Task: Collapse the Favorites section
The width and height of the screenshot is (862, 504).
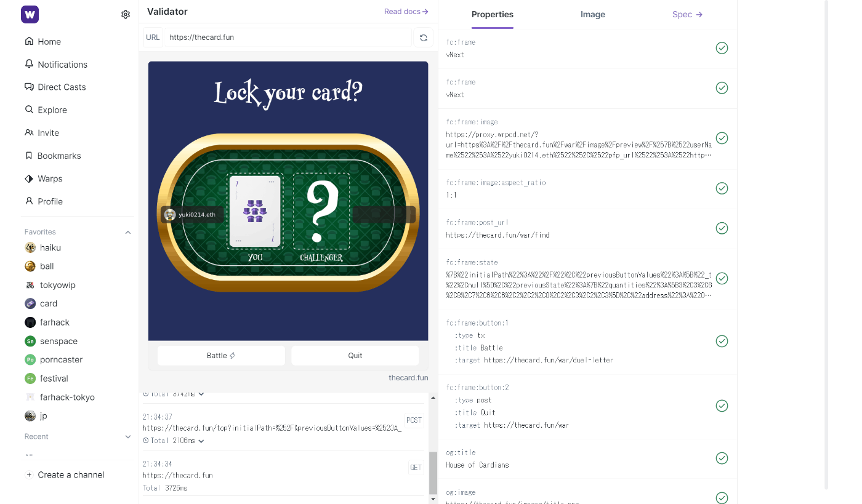Action: 128,232
